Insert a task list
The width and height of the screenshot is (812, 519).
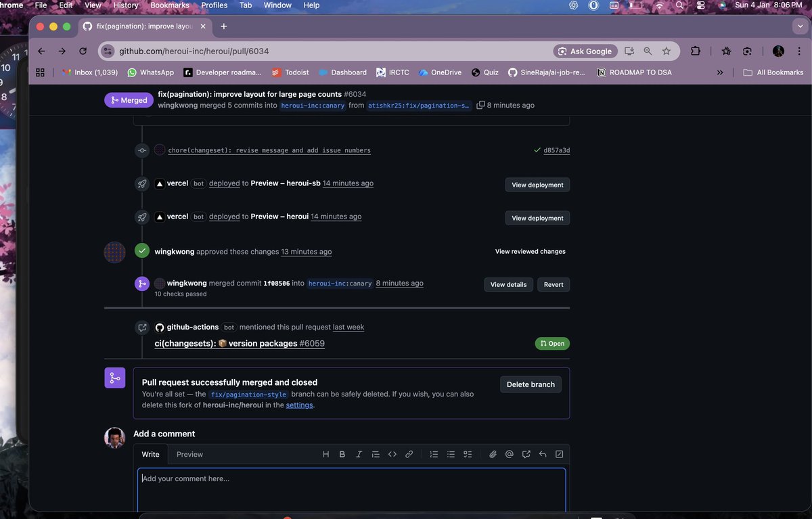pos(468,455)
